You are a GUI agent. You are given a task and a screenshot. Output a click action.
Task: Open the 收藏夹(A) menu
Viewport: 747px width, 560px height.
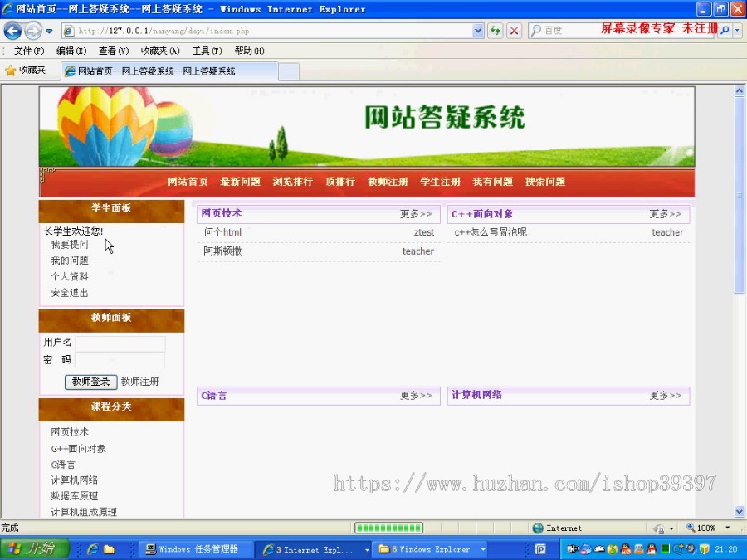pyautogui.click(x=160, y=51)
